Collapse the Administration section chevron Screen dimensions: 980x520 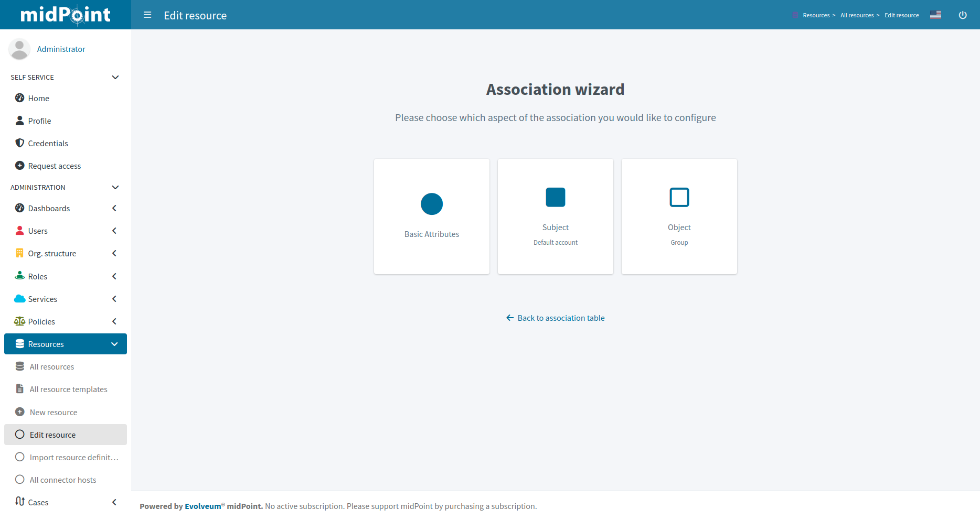(115, 188)
